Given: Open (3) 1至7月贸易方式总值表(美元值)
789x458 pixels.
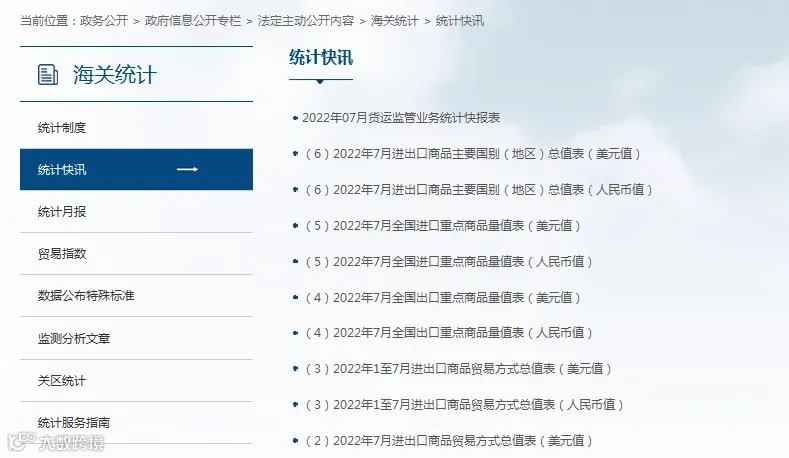Looking at the screenshot, I should pyautogui.click(x=458, y=369).
